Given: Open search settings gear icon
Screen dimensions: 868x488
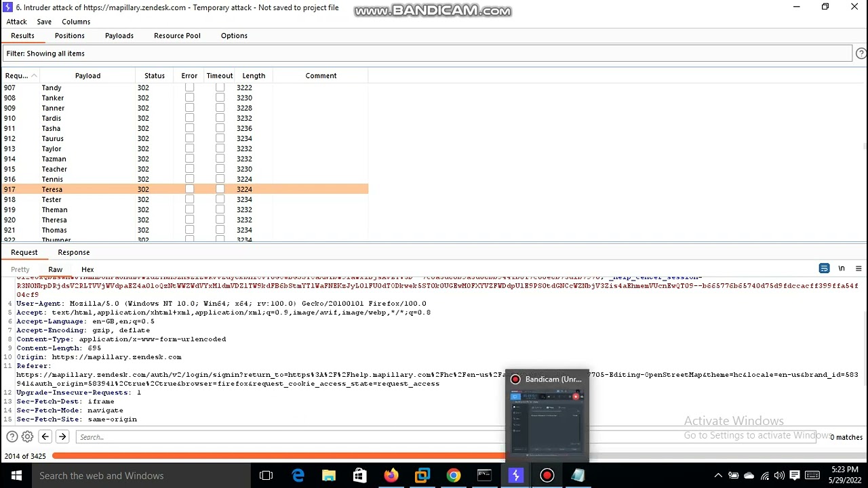Looking at the screenshot, I should point(27,437).
